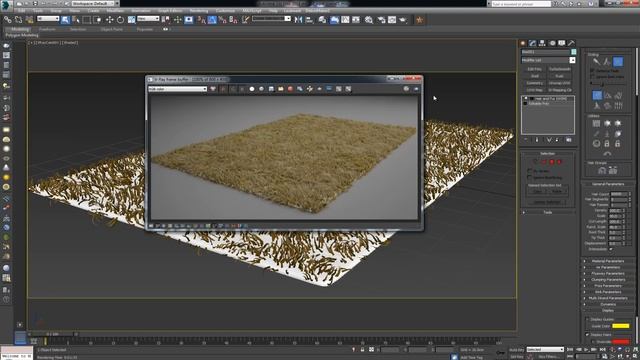The width and height of the screenshot is (640, 360).
Task: Open Workspace Default dropdown in title bar
Action: (93, 3)
